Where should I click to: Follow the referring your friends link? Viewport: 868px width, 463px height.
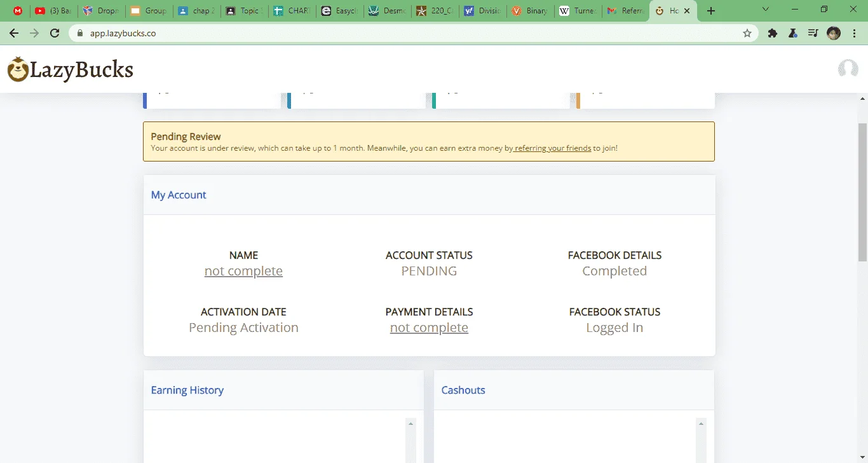click(x=552, y=148)
